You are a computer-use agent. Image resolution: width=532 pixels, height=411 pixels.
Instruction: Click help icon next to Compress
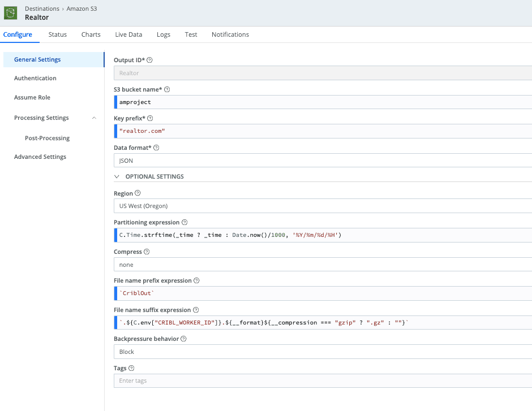click(147, 252)
